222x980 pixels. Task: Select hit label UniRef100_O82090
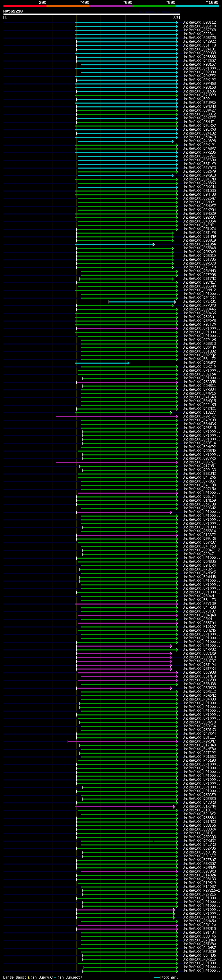click(199, 72)
